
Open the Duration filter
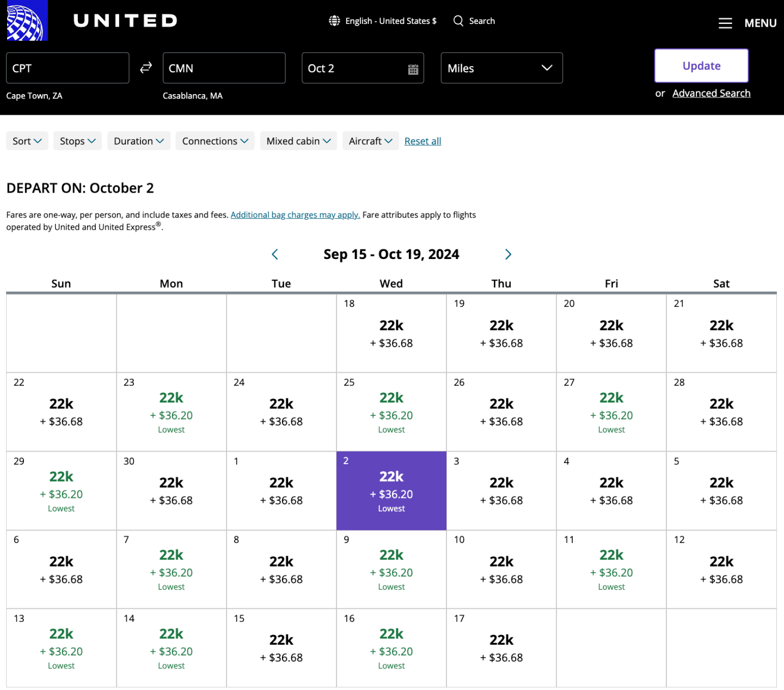point(139,141)
